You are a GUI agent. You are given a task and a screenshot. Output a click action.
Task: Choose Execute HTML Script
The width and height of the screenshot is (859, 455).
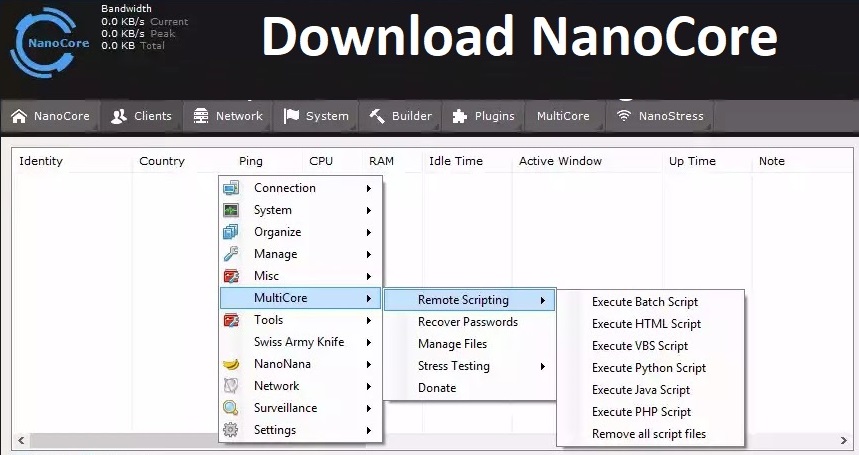[650, 324]
